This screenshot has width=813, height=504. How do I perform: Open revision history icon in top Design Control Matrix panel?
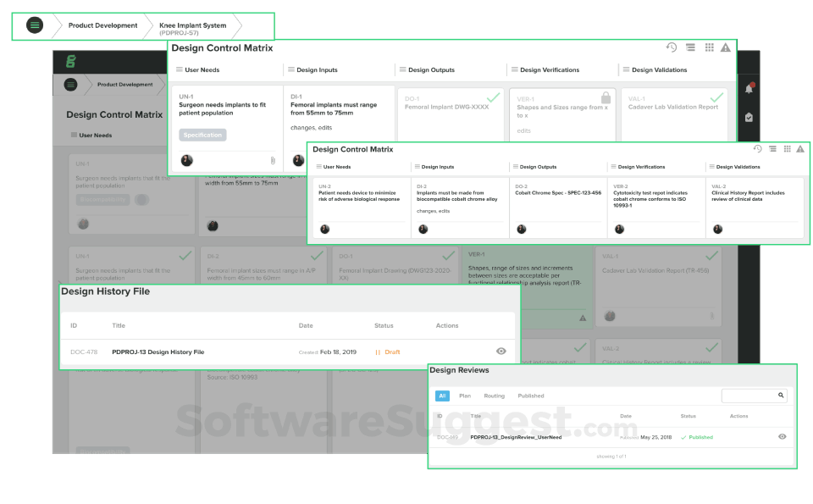(x=672, y=47)
